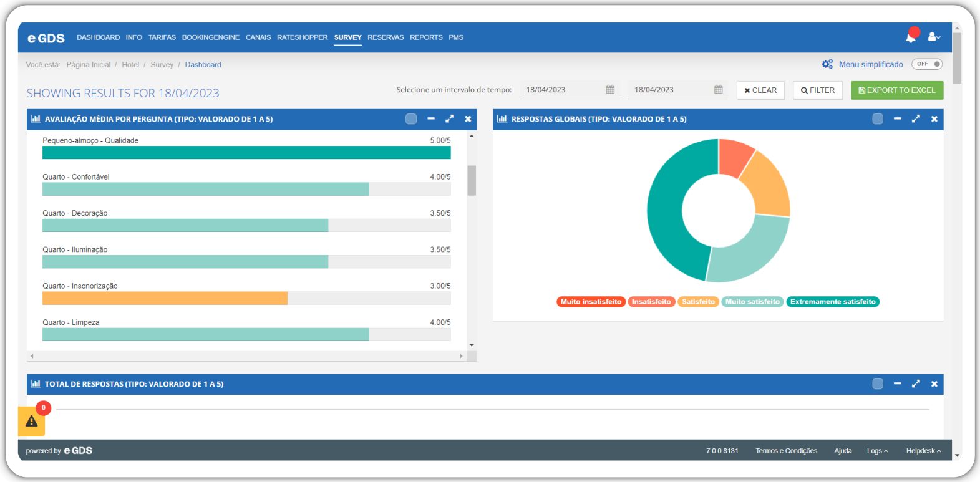Open the RATESHOPPER menu item
Screen dimensions: 980x482
click(302, 37)
